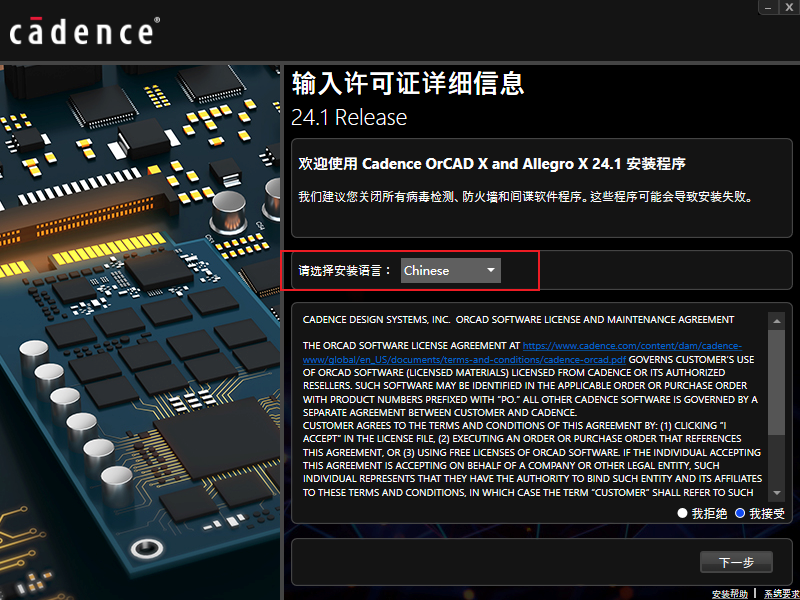Minimize the installer window

pyautogui.click(x=768, y=7)
